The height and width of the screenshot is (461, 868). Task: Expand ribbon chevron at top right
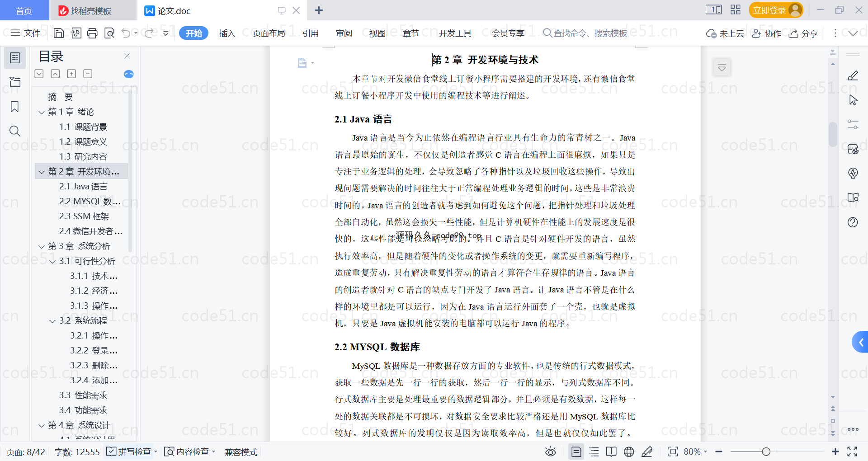coord(853,33)
